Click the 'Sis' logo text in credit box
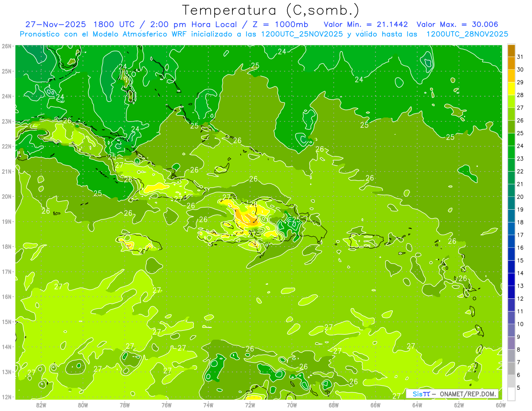 tap(417, 394)
